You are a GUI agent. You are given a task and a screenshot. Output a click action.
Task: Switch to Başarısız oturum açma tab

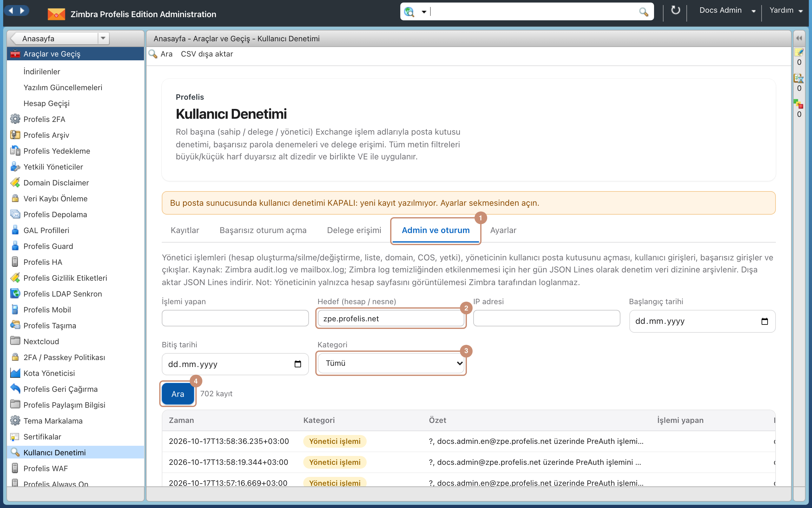point(263,230)
